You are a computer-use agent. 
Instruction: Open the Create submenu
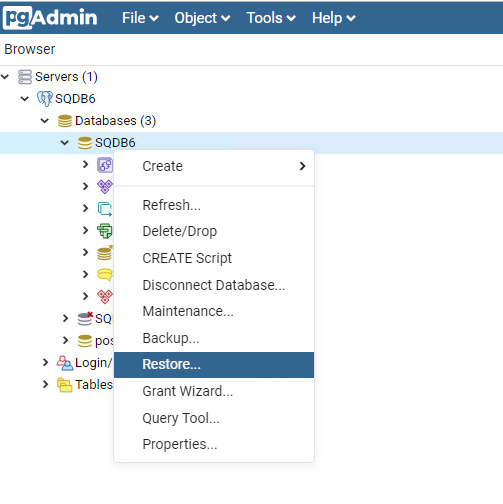[x=214, y=166]
